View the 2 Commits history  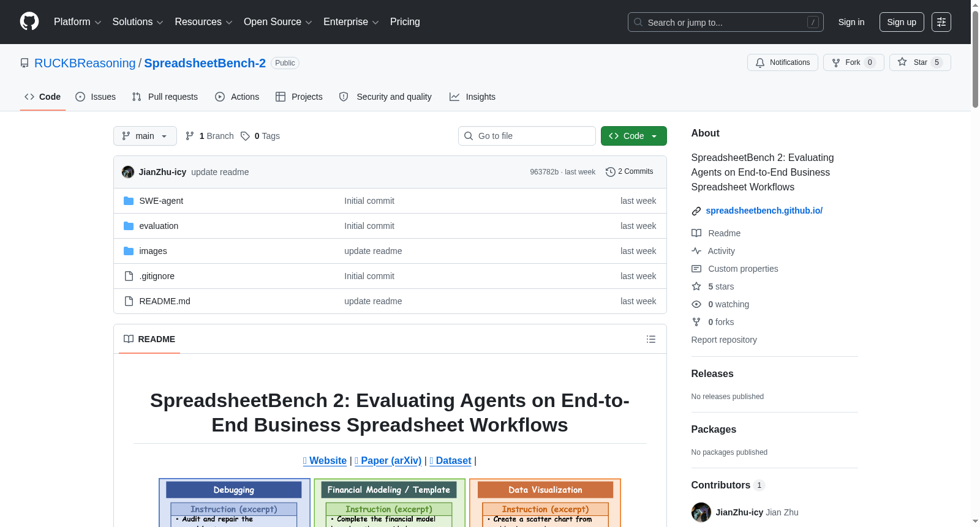[629, 172]
